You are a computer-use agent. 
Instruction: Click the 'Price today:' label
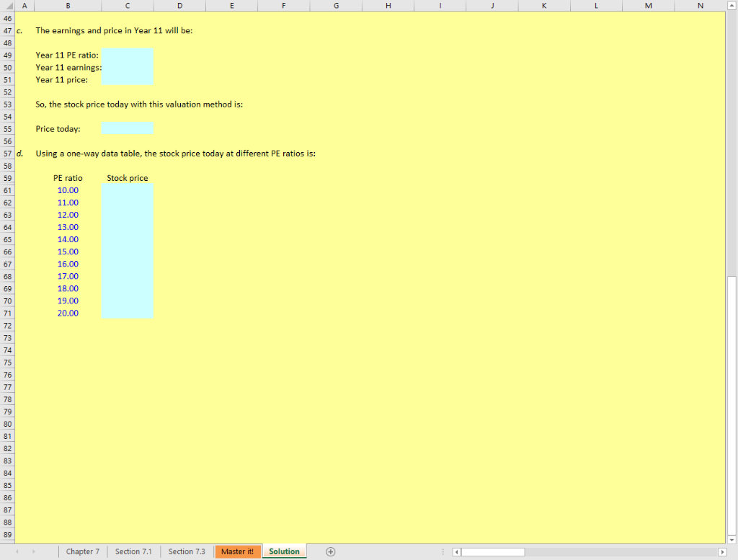pos(58,129)
